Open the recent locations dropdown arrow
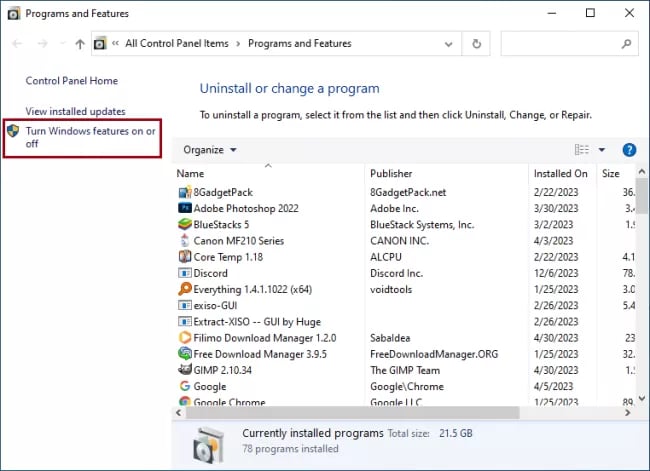Viewport: 650px width, 471px height. coord(63,44)
